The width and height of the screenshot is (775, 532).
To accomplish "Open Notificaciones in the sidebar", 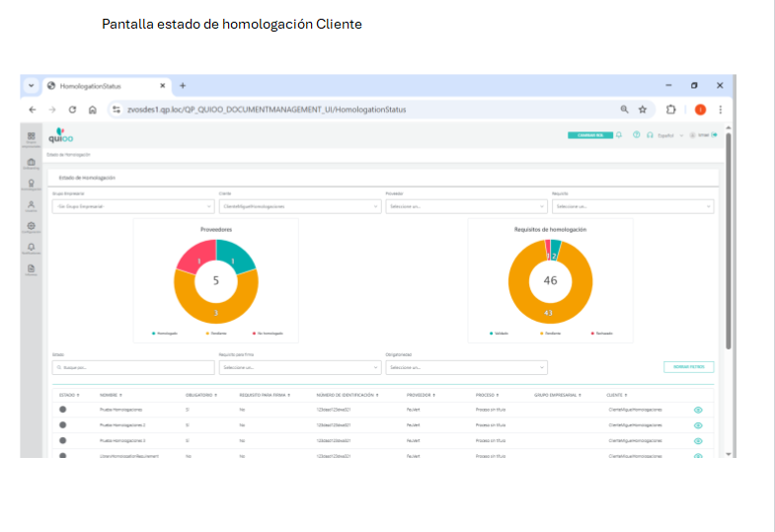I will coord(32,248).
